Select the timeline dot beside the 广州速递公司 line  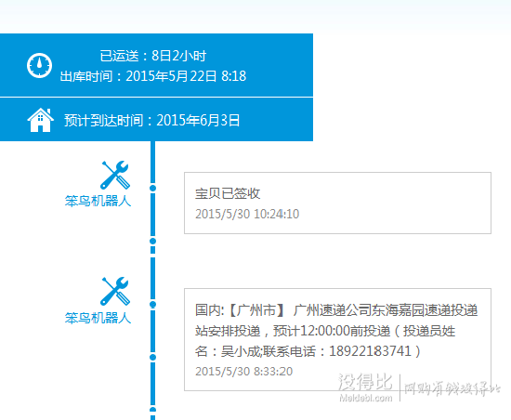(x=153, y=305)
